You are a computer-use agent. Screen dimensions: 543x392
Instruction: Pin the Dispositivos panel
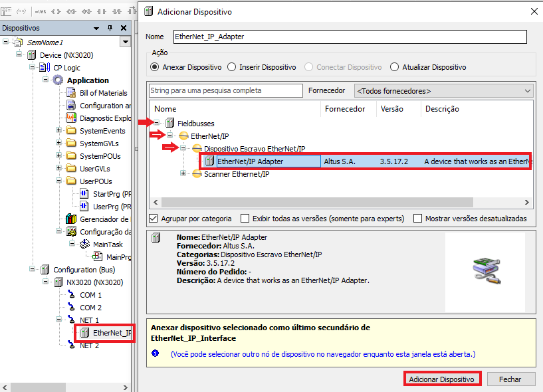click(110, 28)
